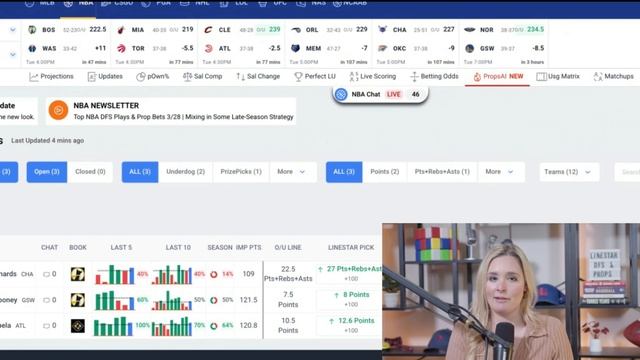Image resolution: width=640 pixels, height=360 pixels.
Task: Open the chat bubble icon in the GSW row
Action: click(x=46, y=300)
